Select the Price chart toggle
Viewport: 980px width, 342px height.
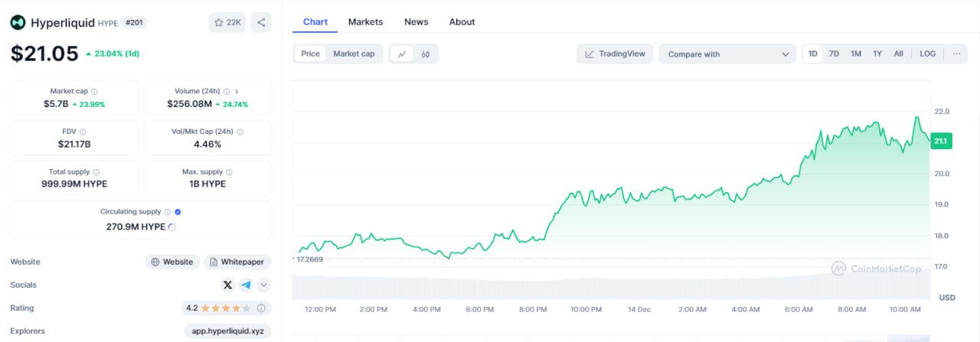point(310,54)
